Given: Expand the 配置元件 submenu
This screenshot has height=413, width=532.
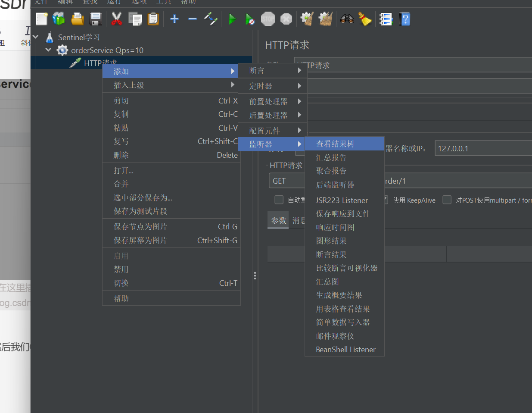Looking at the screenshot, I should 272,130.
